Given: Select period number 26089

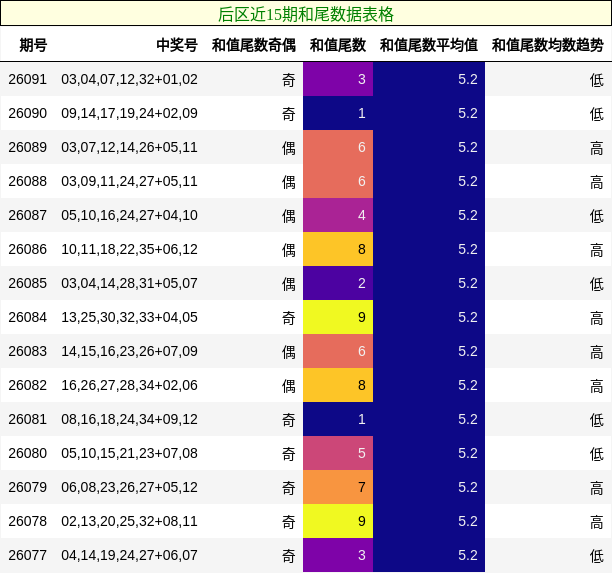Looking at the screenshot, I should (x=27, y=147).
